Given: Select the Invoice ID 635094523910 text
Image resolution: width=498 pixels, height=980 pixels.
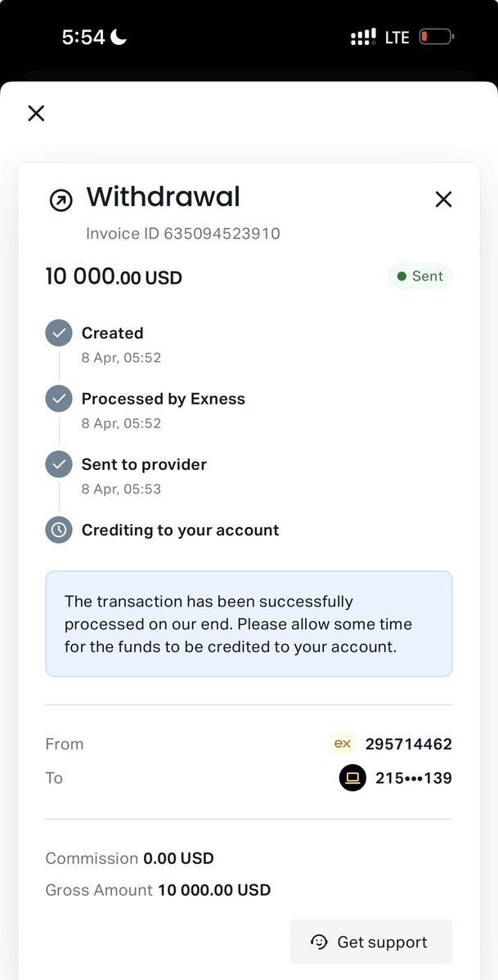Looking at the screenshot, I should click(x=183, y=234).
